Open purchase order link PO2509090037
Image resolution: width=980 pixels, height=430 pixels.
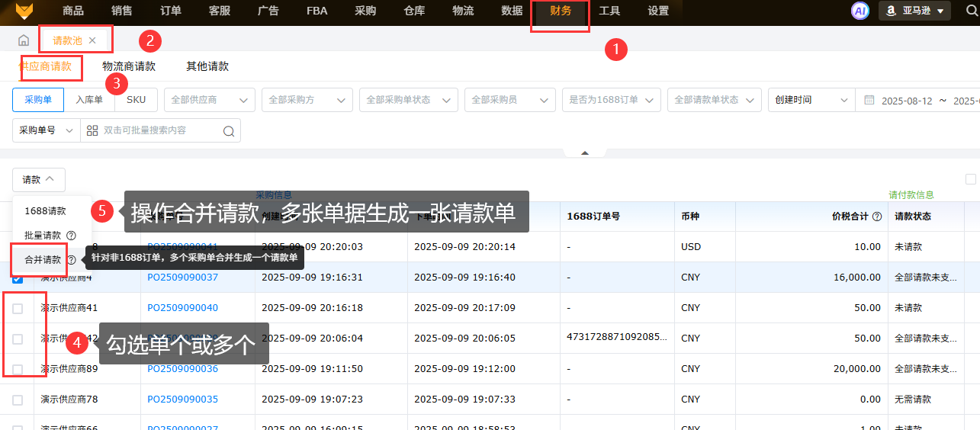pyautogui.click(x=182, y=278)
